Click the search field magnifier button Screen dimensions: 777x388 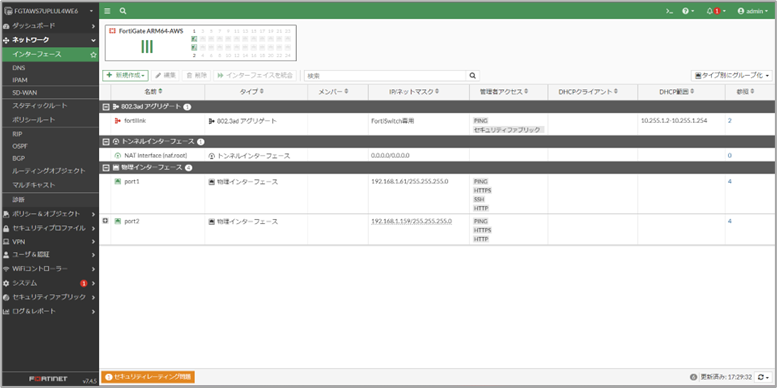(x=473, y=76)
